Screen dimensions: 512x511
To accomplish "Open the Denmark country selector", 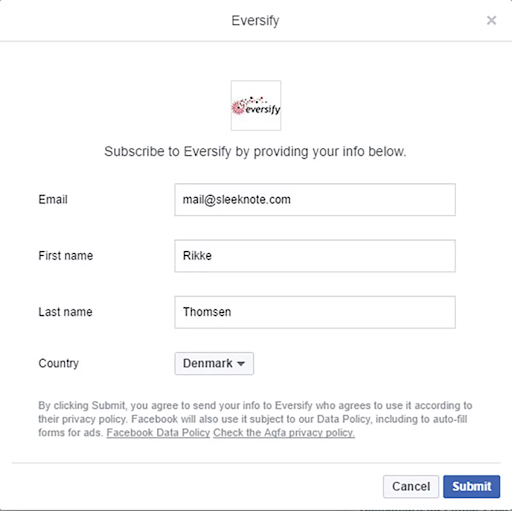I will pos(214,363).
